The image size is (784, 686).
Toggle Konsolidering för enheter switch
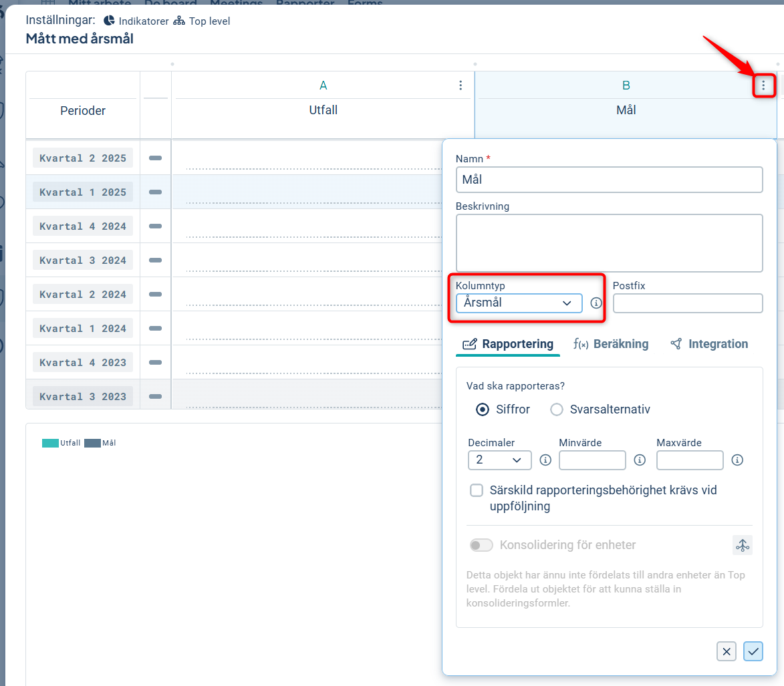coord(481,545)
